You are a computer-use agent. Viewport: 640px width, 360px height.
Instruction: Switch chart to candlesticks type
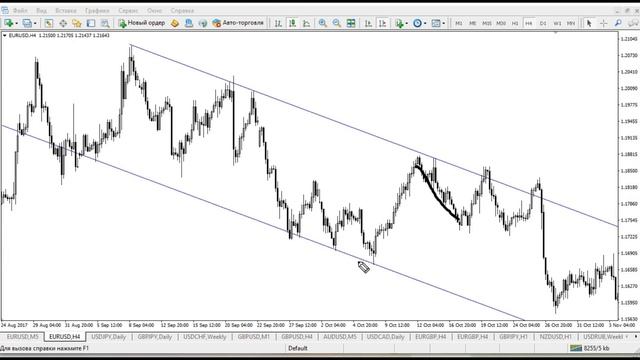292,23
